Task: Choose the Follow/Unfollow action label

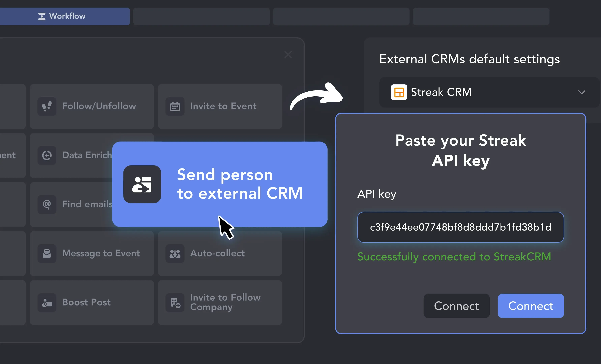Action: [x=99, y=106]
